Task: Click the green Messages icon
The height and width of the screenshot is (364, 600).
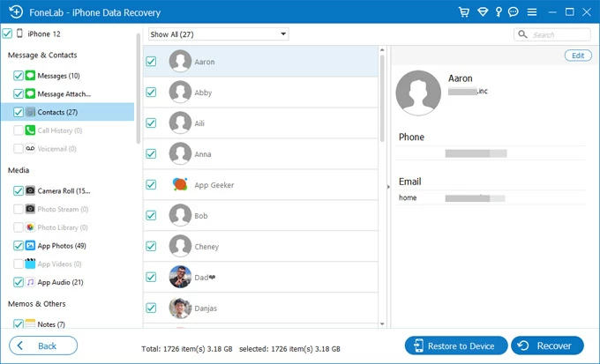Action: 30,76
